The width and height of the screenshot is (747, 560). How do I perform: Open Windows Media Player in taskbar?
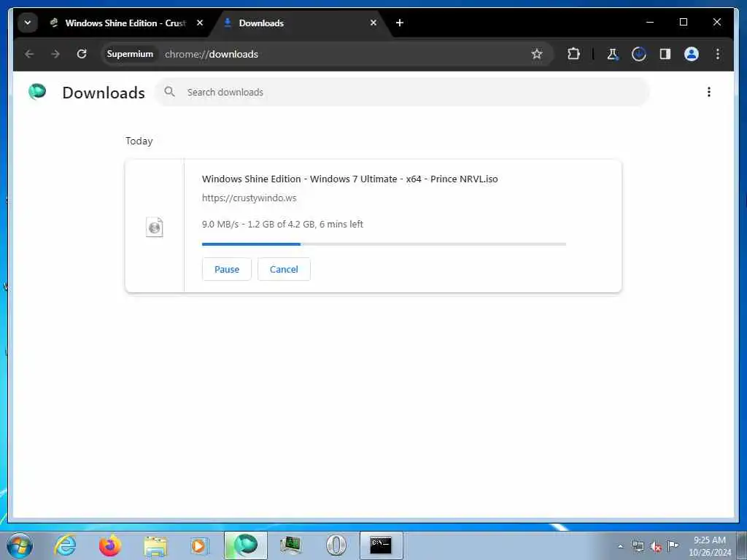pyautogui.click(x=200, y=545)
